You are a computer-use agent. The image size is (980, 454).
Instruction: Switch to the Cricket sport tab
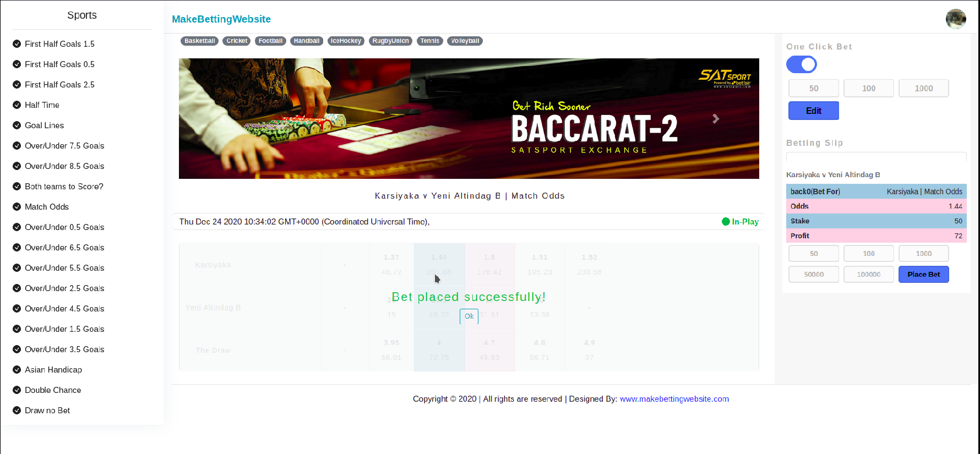(237, 41)
